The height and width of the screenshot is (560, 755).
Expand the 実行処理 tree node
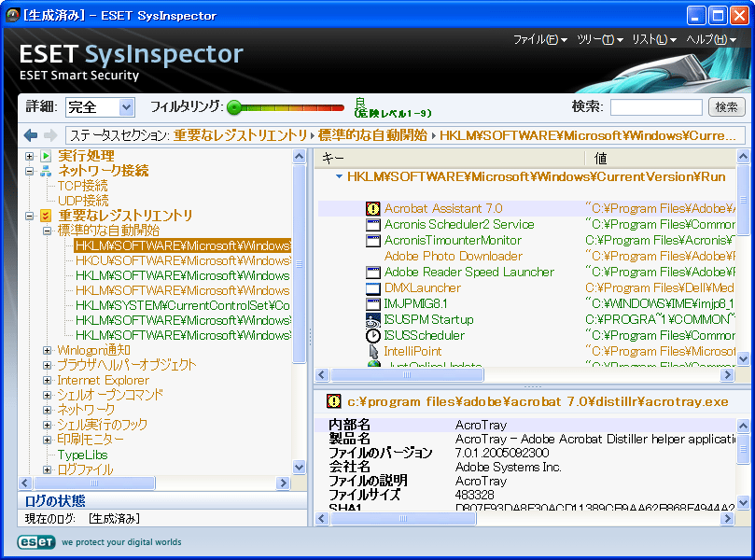click(x=29, y=156)
